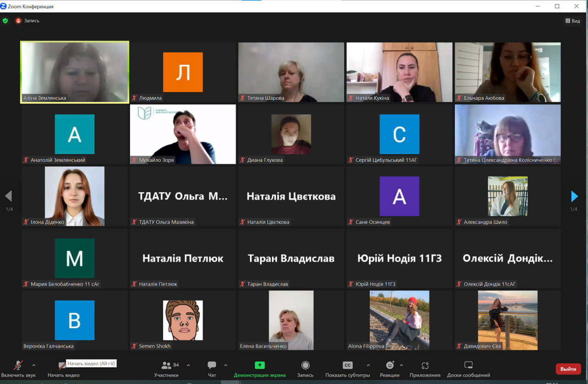The height and width of the screenshot is (384, 588).
Task: Click Semen Shokh's cartoon avatar
Action: tap(183, 321)
